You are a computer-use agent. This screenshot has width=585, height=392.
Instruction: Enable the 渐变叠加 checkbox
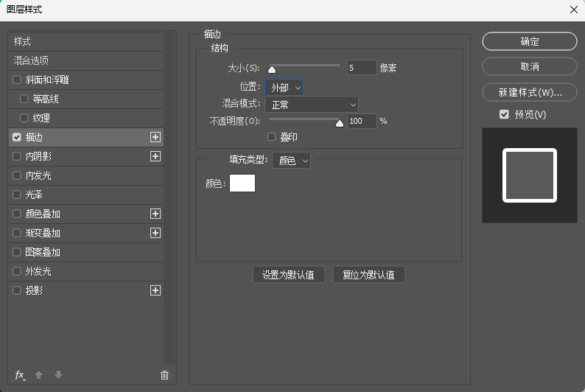pyautogui.click(x=17, y=233)
